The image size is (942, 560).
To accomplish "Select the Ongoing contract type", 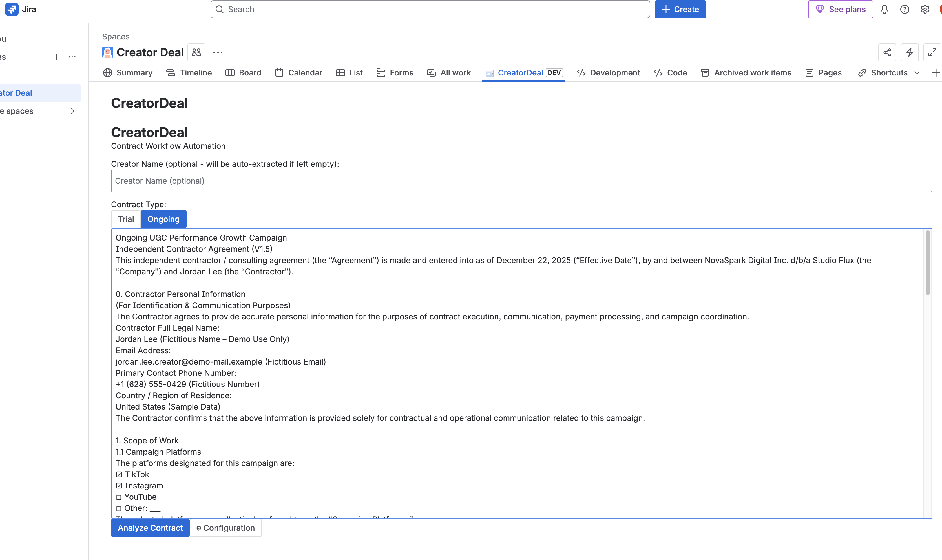I will point(163,219).
